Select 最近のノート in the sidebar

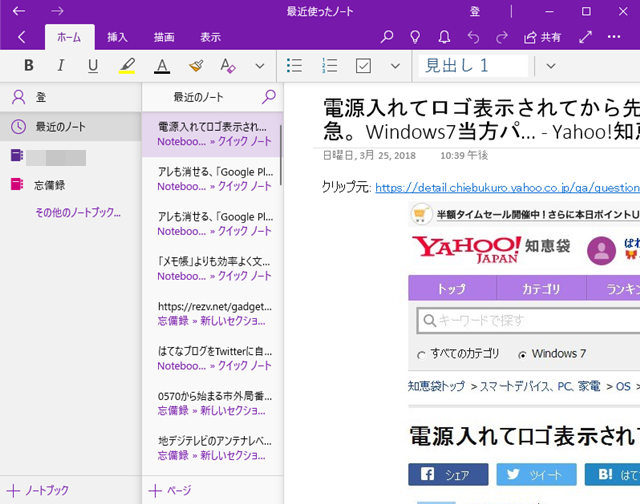point(71,127)
